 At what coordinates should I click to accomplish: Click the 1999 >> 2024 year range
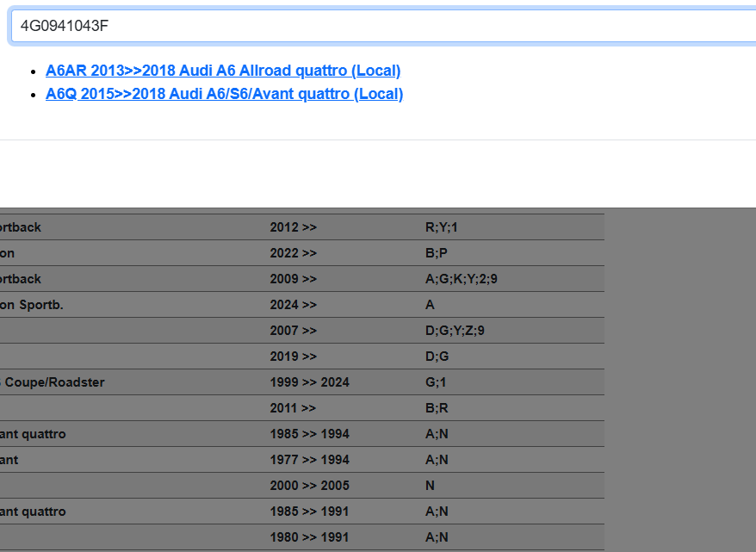(309, 382)
